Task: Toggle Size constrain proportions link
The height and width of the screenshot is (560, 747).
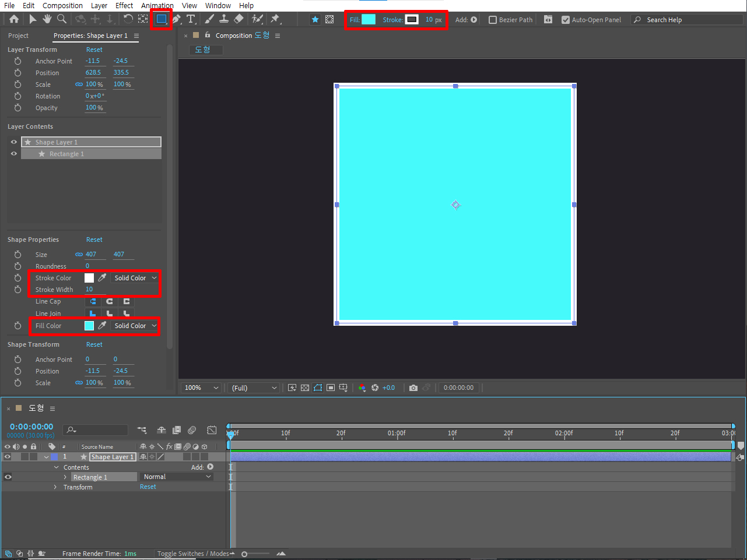Action: tap(79, 255)
